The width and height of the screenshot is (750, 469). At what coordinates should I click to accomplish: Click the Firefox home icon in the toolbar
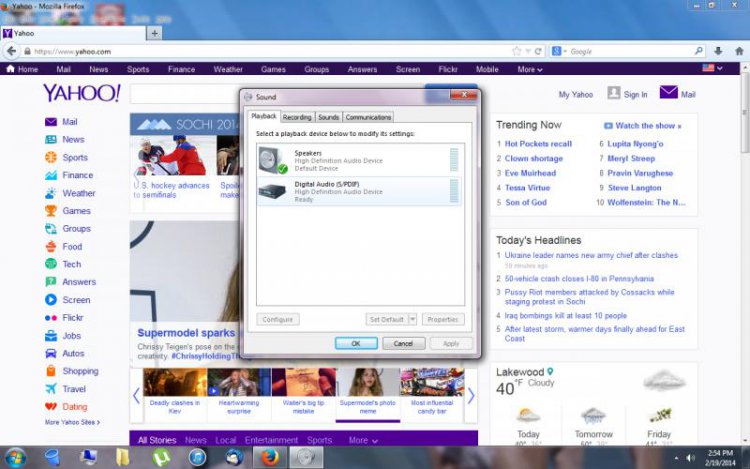tap(739, 51)
